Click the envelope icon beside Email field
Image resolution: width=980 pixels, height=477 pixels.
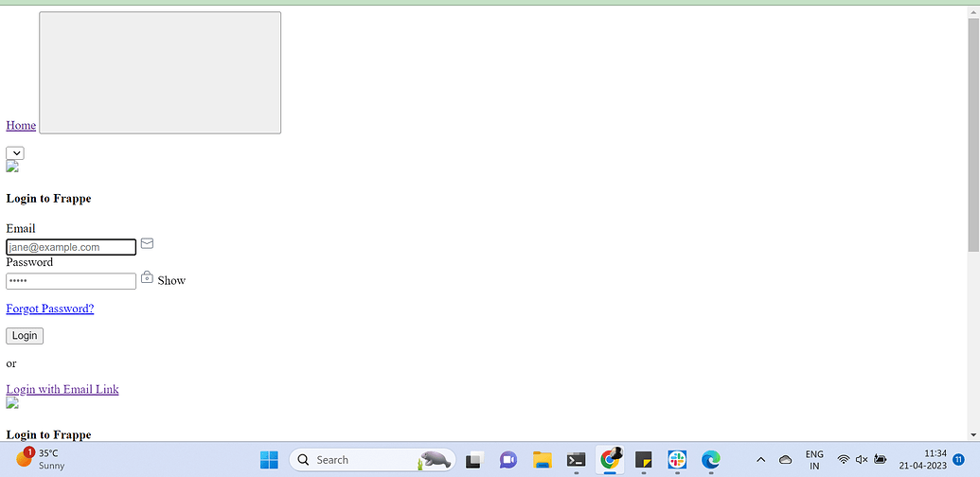[147, 243]
